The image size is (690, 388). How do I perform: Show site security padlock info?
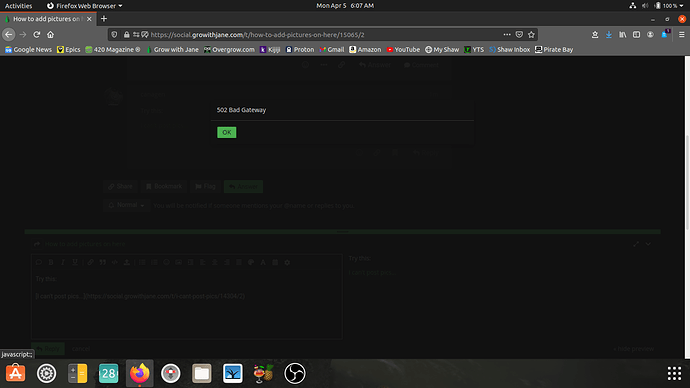click(127, 35)
